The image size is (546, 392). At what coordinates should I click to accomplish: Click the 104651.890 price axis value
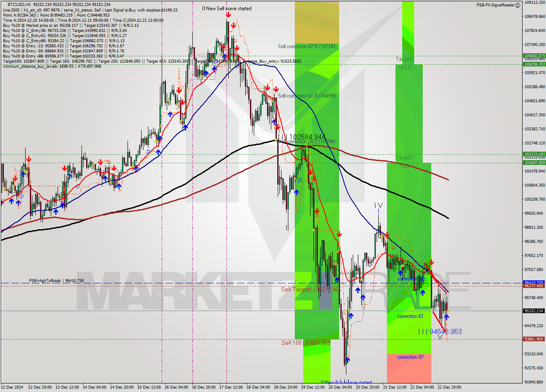pos(534,101)
